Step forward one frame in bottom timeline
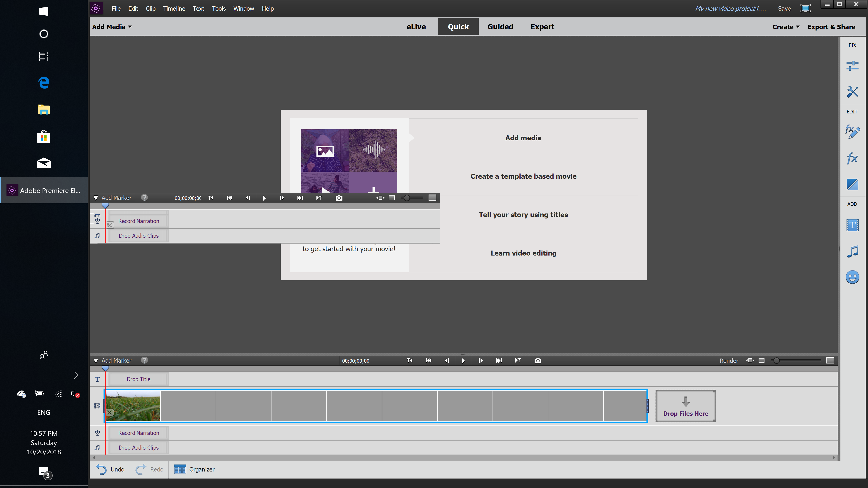Screen dimensions: 868x488 481,360
